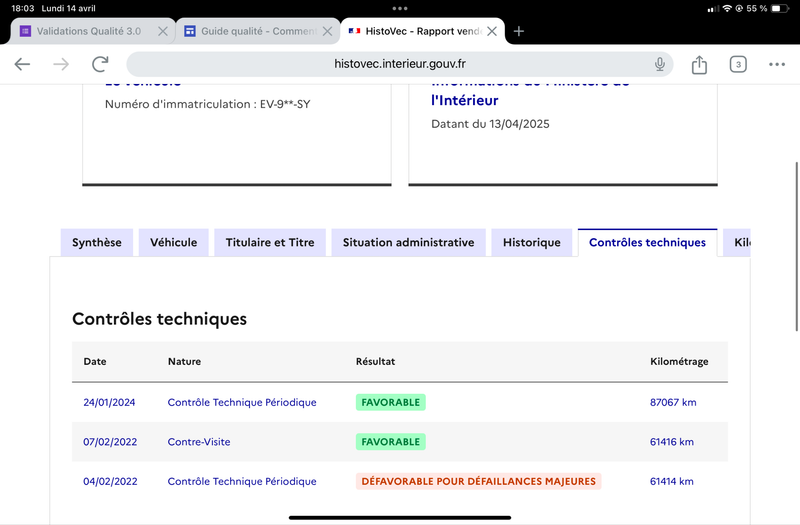Close the Guide qualité tab
Screen dimensions: 800x525
(328, 31)
